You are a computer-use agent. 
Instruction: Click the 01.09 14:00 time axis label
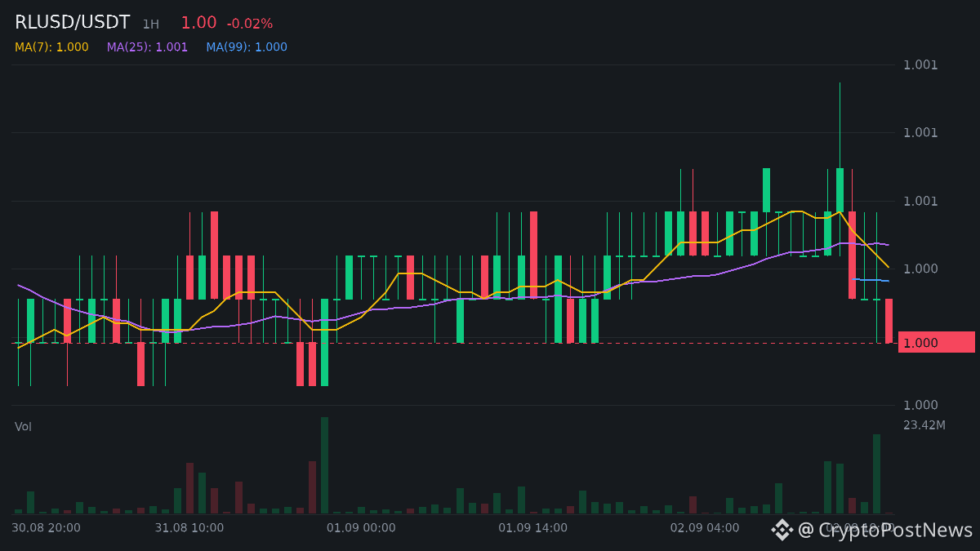tap(532, 528)
